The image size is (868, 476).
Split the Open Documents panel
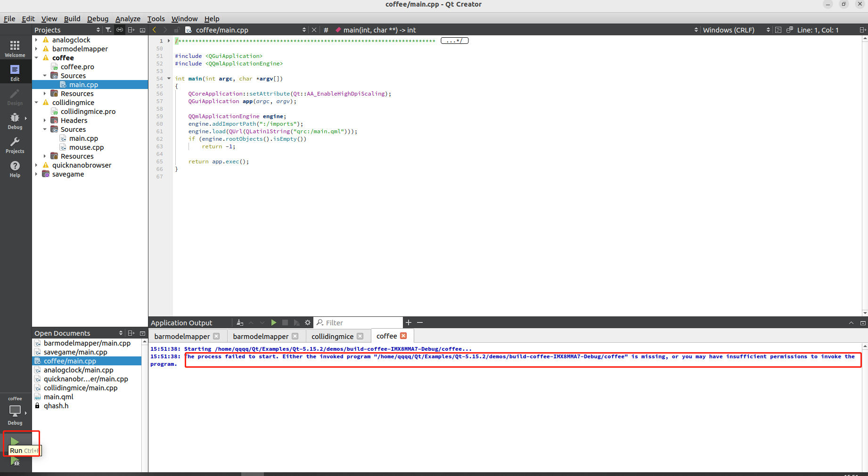[131, 333]
